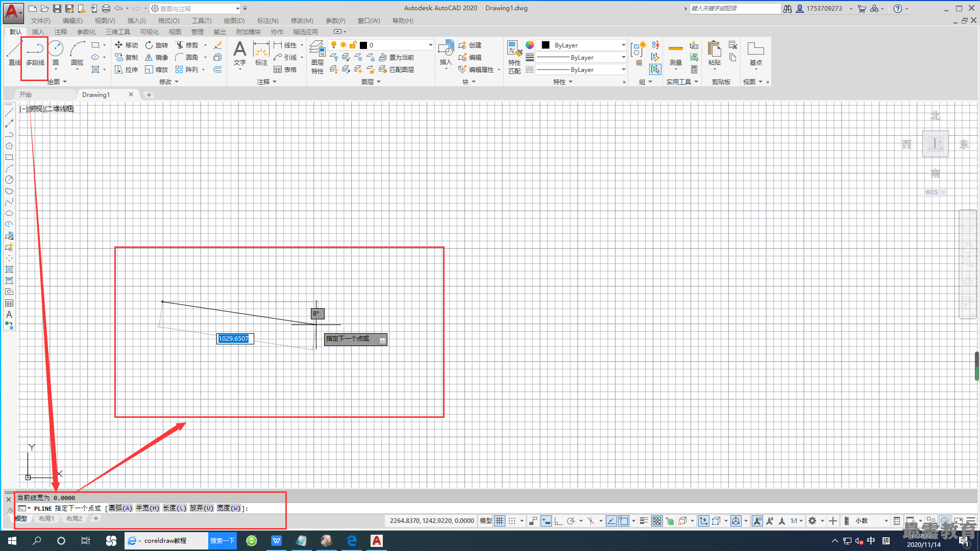Viewport: 980px width, 551px height.
Task: Open the 标注(N) menu
Action: pyautogui.click(x=267, y=21)
